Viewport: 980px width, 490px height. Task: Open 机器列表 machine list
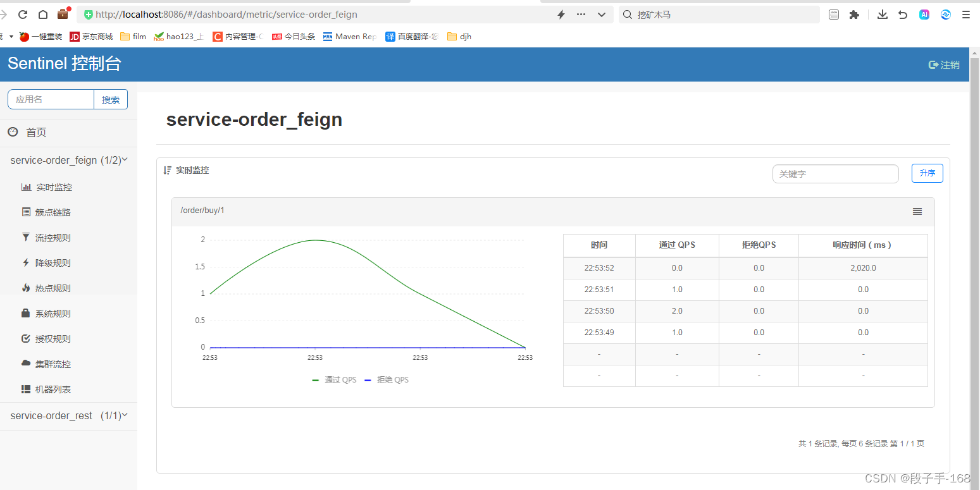(x=46, y=389)
